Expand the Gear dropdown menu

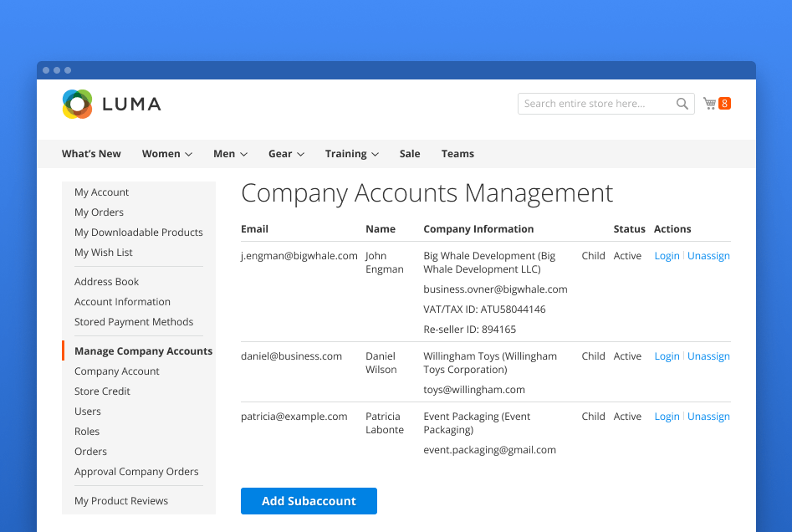(x=285, y=154)
